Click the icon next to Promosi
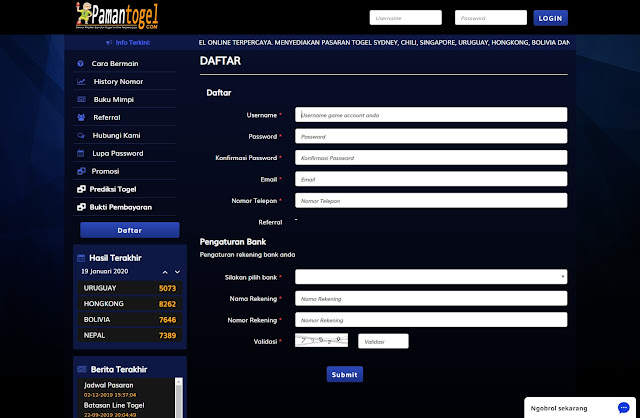Viewport: 640px width, 418px height. click(x=81, y=171)
